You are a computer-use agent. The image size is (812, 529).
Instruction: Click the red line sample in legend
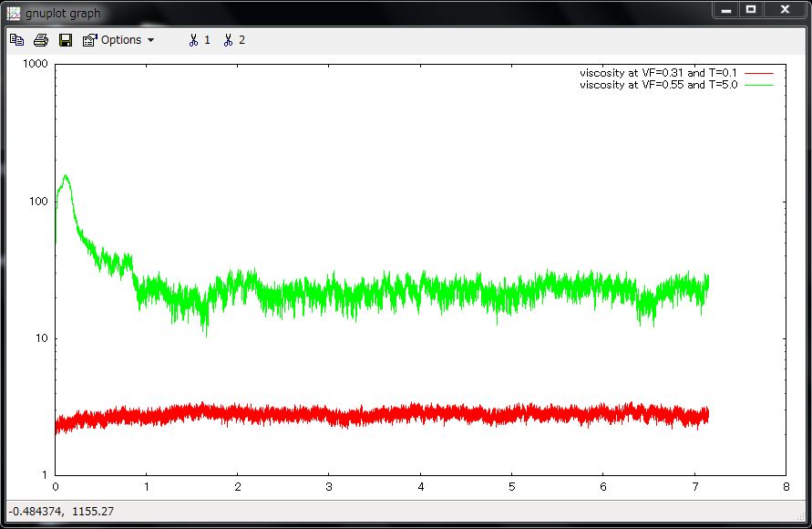pos(758,72)
